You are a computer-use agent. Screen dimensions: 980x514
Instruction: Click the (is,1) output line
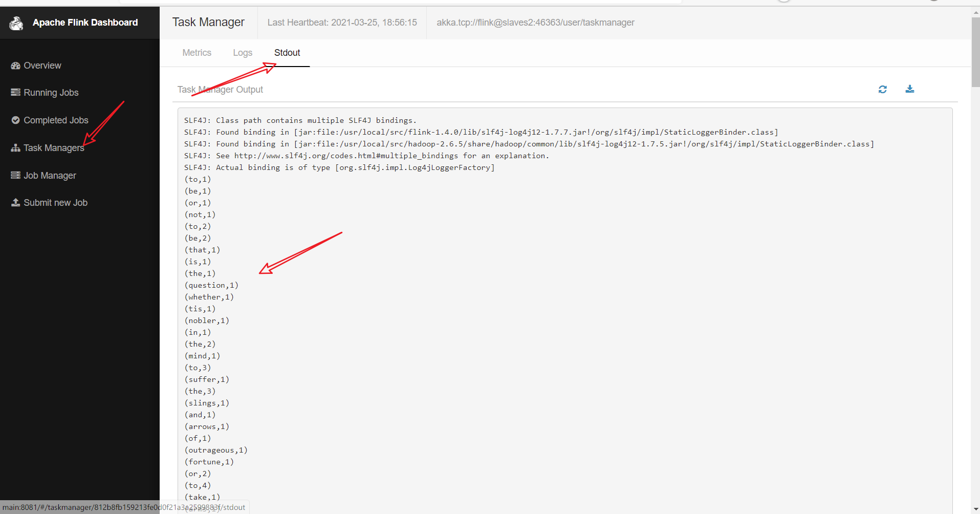click(x=198, y=262)
